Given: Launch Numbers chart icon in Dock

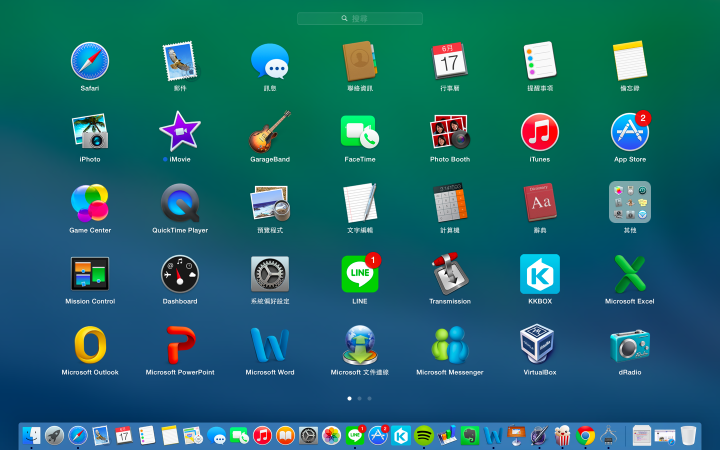Looking at the screenshot, I should 447,435.
